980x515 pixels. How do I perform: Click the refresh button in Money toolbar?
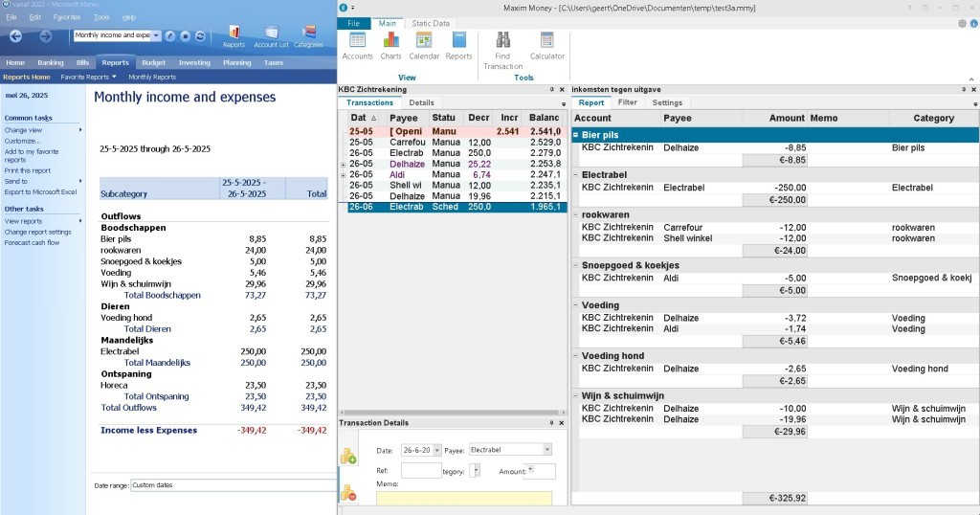pyautogui.click(x=200, y=36)
